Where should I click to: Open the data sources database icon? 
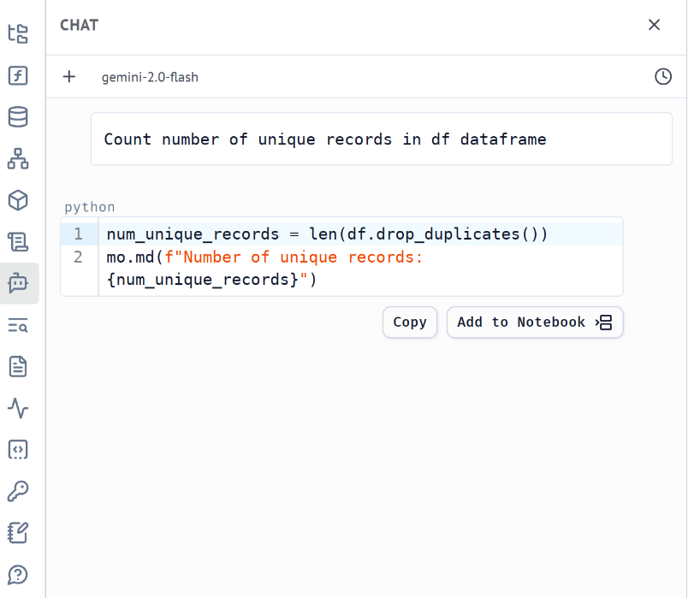pyautogui.click(x=18, y=117)
